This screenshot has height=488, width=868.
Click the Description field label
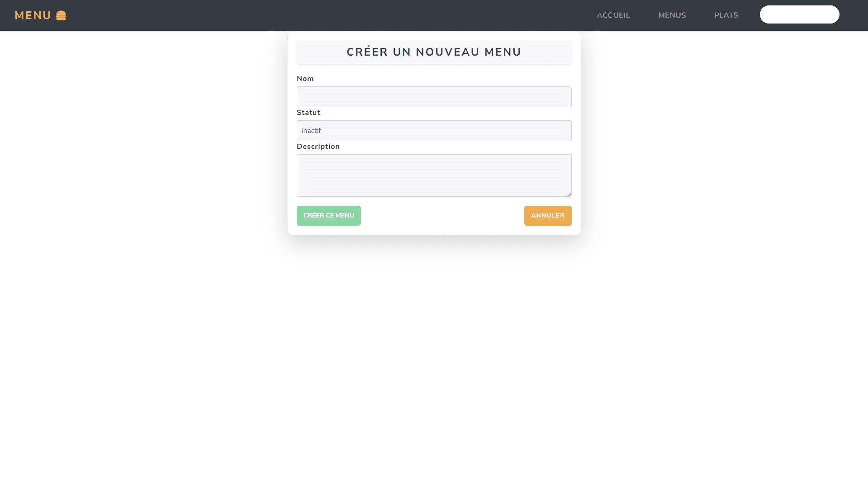318,146
